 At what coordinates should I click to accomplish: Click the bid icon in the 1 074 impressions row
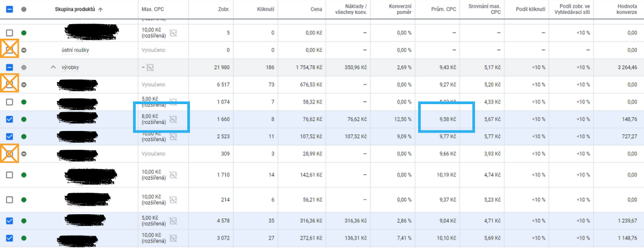pos(173,102)
